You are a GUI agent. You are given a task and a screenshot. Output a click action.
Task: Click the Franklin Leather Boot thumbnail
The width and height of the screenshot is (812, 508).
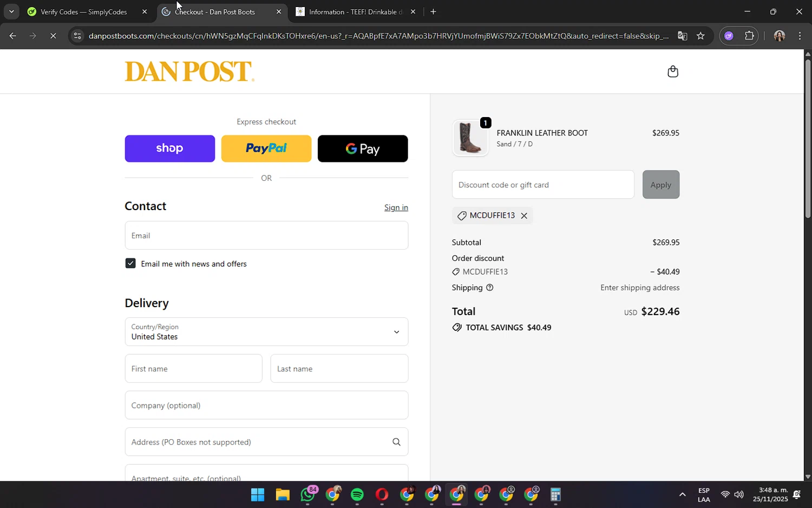click(470, 138)
